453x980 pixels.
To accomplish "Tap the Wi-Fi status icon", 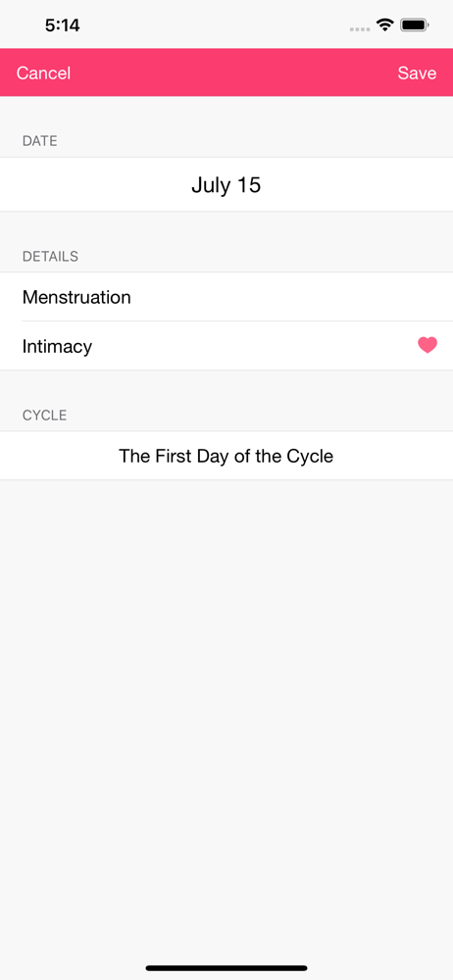I will tap(384, 25).
